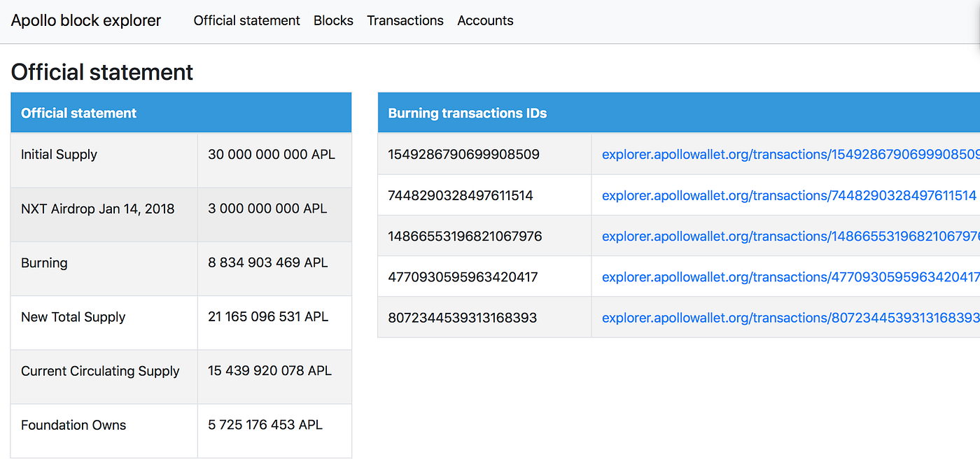
Task: Go to the Blocks page
Action: [333, 20]
